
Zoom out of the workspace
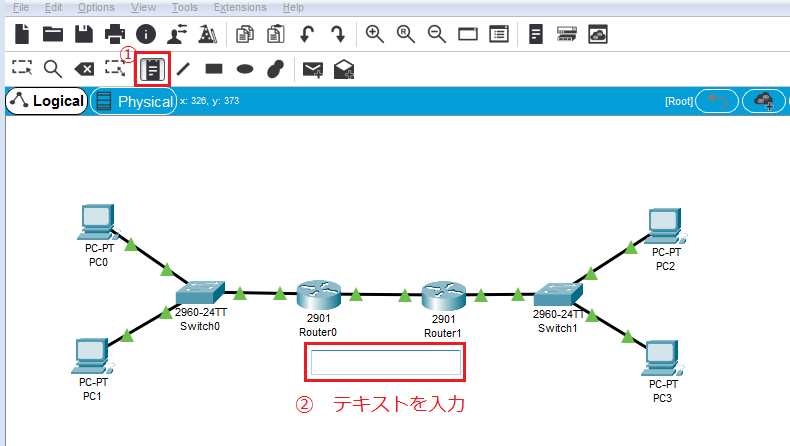point(437,34)
